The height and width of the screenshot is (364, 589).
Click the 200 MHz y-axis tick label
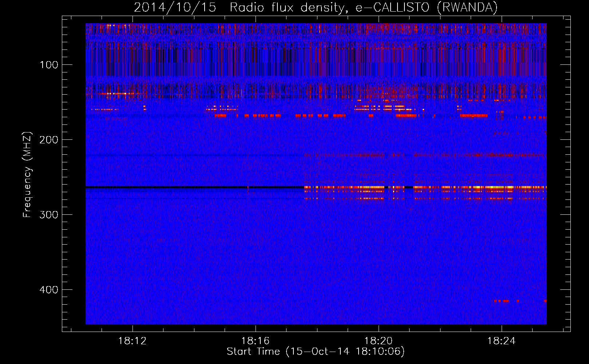point(49,140)
